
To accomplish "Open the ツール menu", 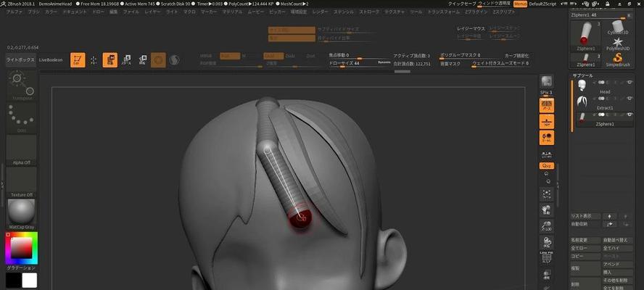I will pos(416,12).
